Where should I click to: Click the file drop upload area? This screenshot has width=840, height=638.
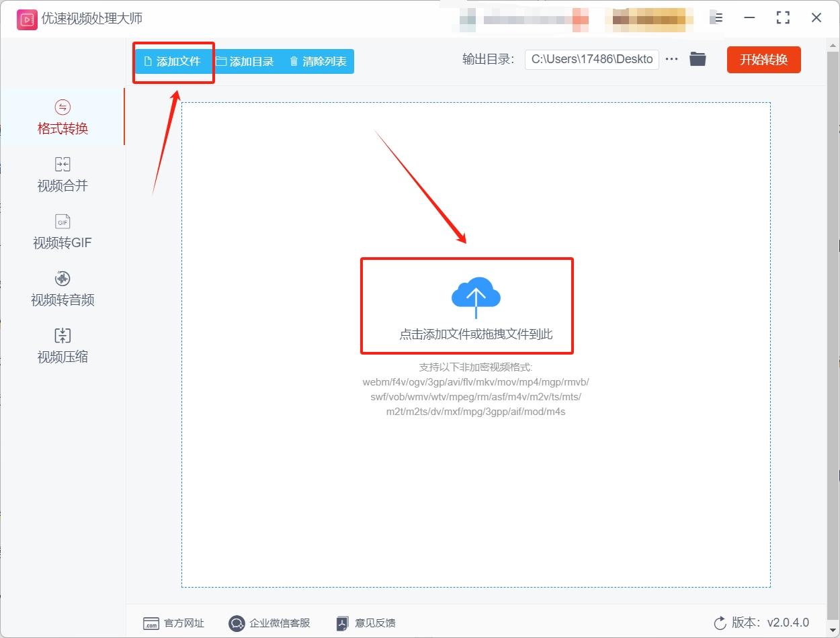click(x=467, y=306)
